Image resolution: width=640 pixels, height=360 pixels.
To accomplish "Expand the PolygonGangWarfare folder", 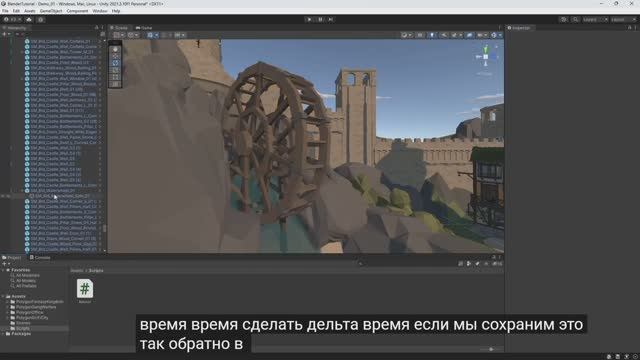I will [x=8, y=307].
